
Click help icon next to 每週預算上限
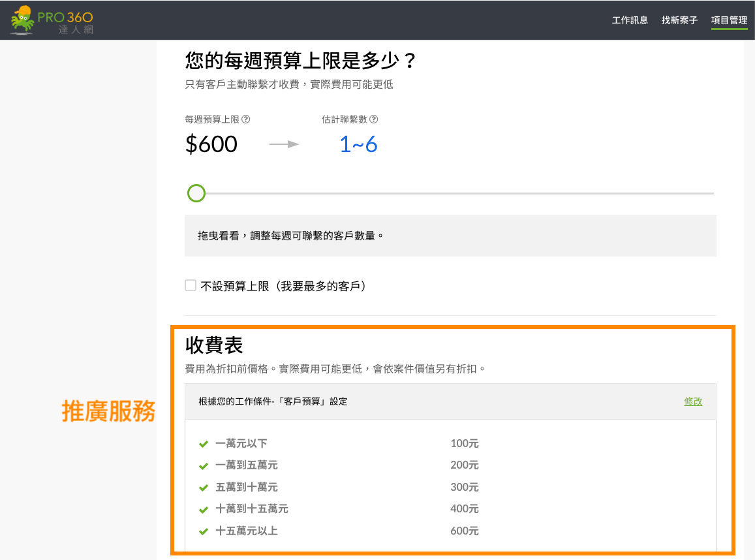[x=246, y=119]
